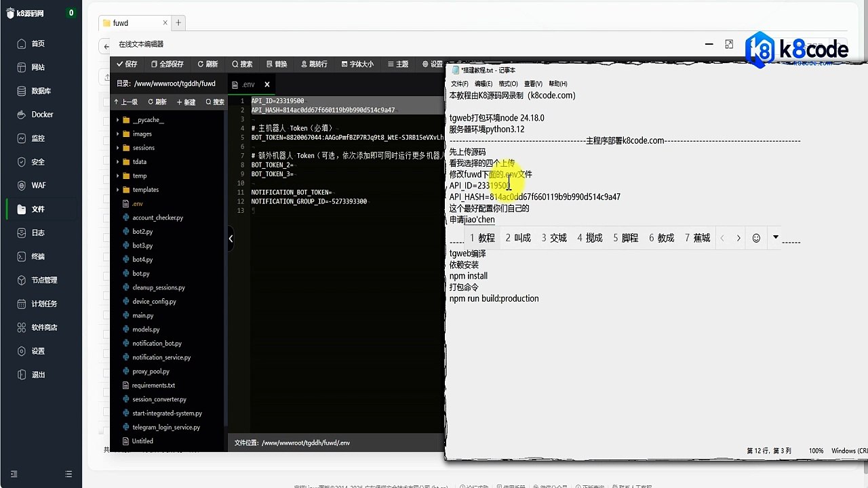Click 刷新 in the file tree toolbar
The width and height of the screenshot is (868, 488).
pyautogui.click(x=157, y=102)
